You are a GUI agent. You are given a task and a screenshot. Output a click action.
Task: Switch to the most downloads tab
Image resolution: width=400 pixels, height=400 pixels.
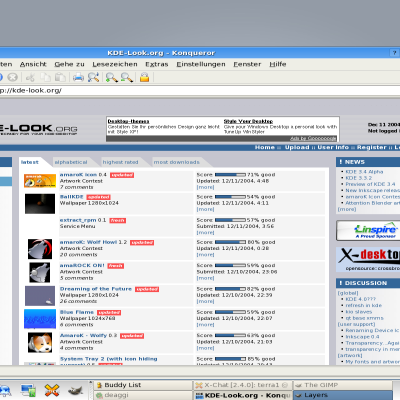pyautogui.click(x=176, y=162)
